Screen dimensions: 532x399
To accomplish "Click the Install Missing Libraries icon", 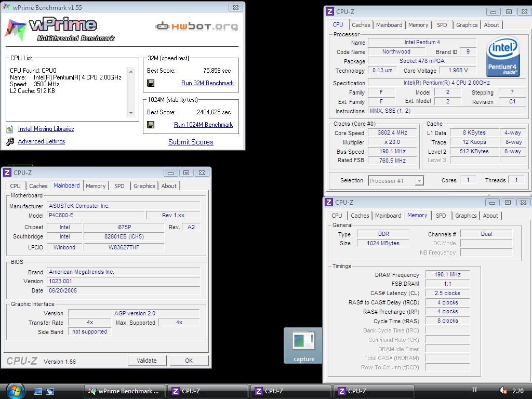I will tap(10, 129).
